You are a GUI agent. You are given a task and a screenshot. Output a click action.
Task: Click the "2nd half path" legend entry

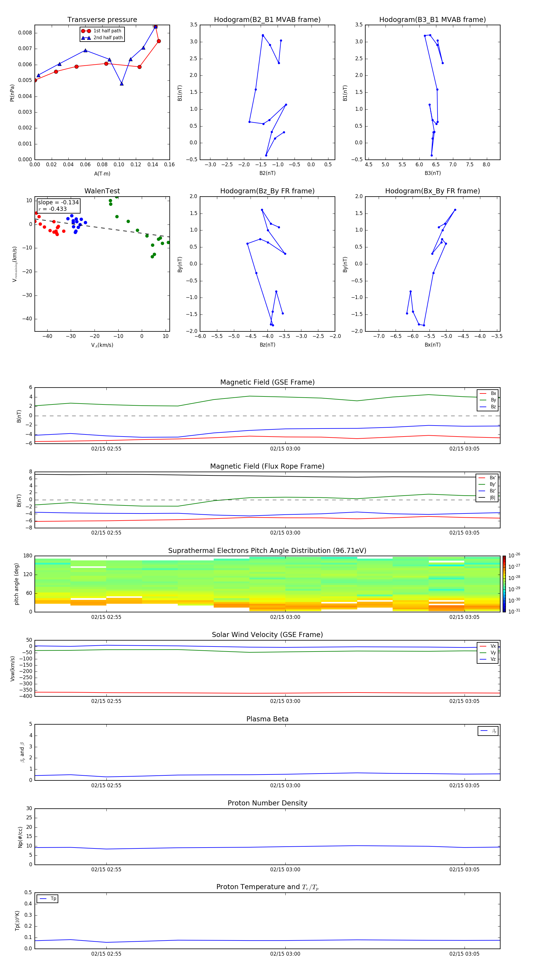pos(102,38)
